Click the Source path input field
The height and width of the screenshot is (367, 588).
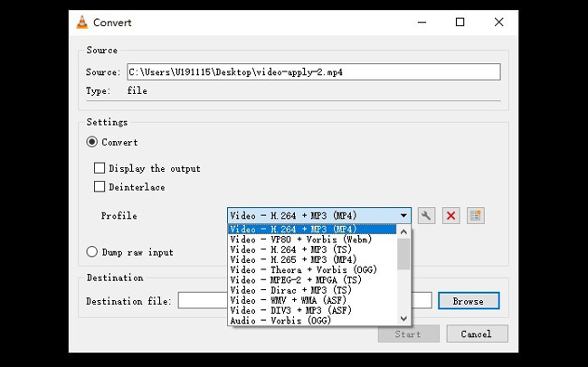[x=314, y=72]
